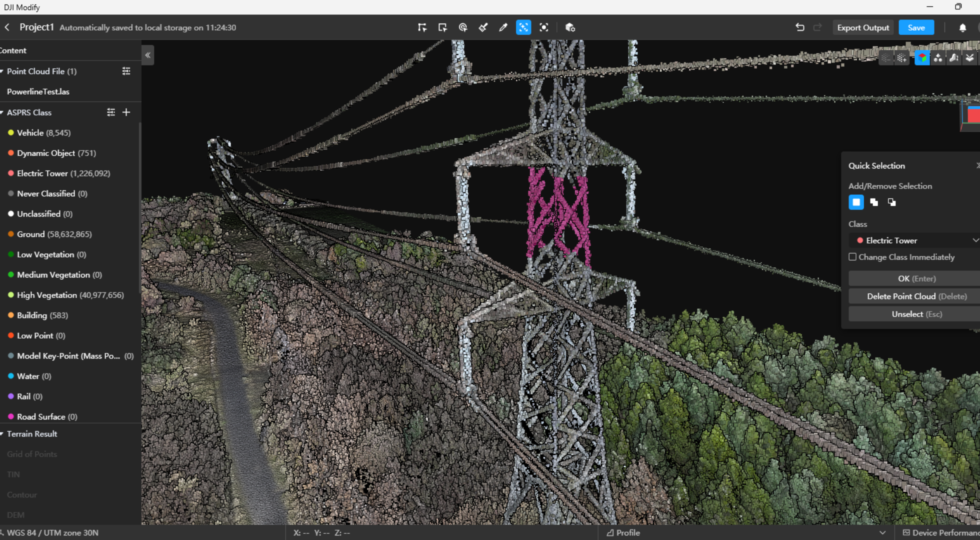The width and height of the screenshot is (980, 540).
Task: Choose the add-to-selection mode icon
Action: [x=874, y=202]
